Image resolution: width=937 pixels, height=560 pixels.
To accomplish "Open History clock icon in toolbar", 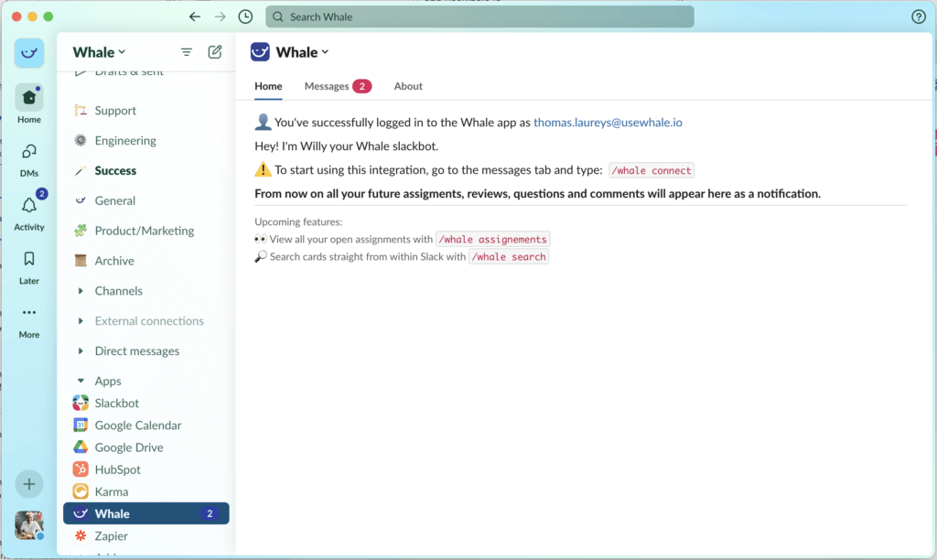I will click(x=245, y=16).
